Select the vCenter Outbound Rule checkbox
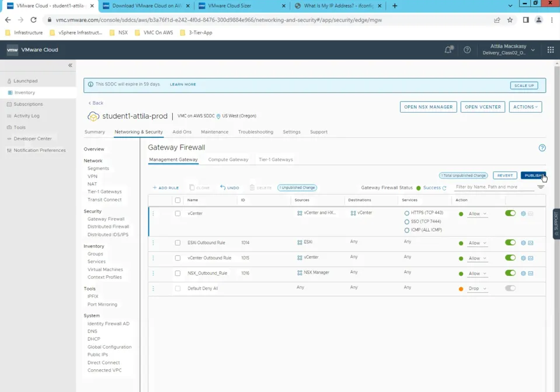 (178, 258)
